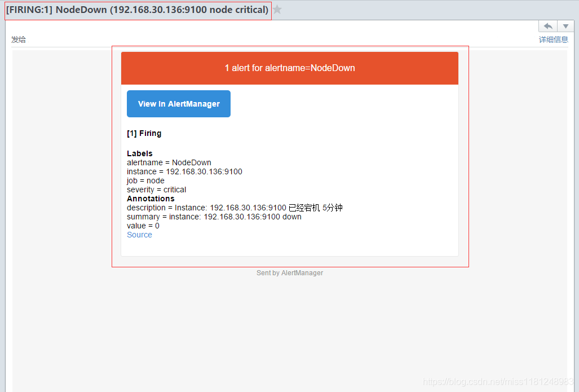This screenshot has height=392, width=579.
Task: Click the 发给 recipient label
Action: (x=19, y=39)
